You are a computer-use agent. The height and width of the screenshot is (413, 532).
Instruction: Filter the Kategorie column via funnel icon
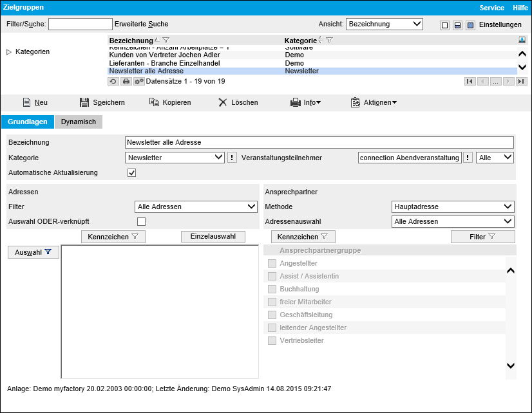pyautogui.click(x=330, y=40)
